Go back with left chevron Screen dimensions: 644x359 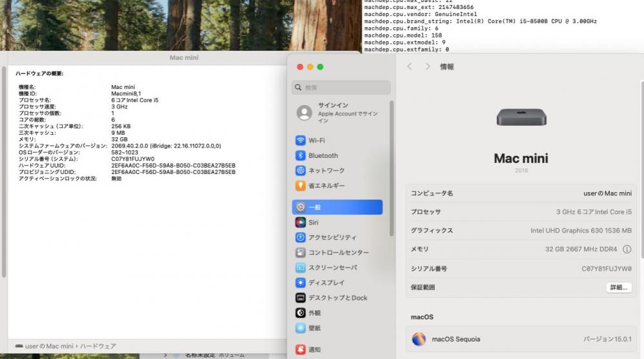[x=410, y=66]
